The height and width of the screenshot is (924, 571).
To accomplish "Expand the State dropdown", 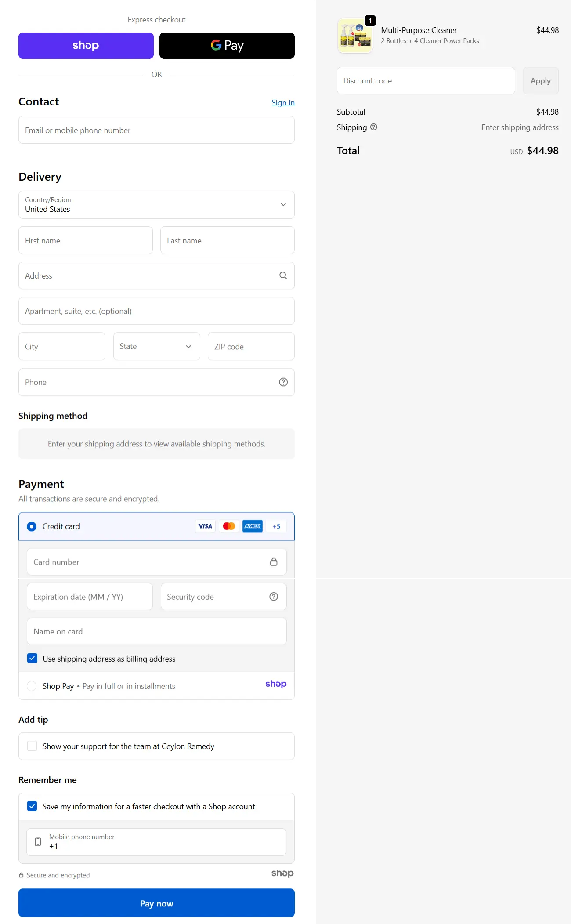I will (x=156, y=347).
